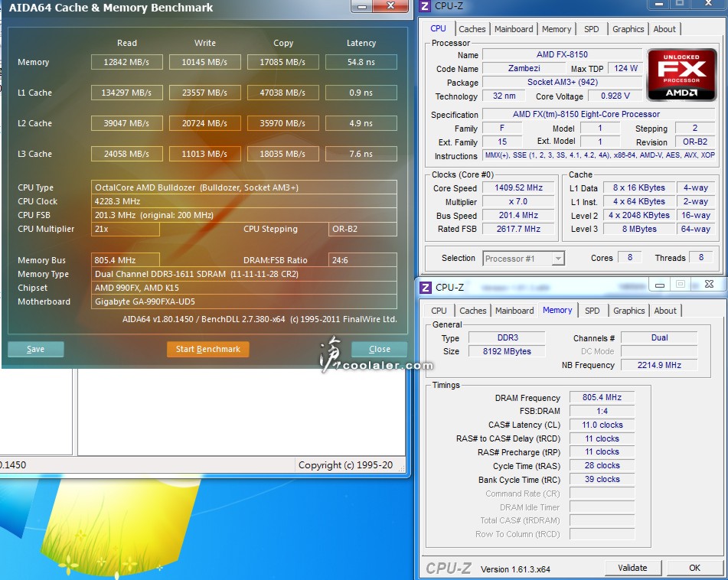
Task: Click the Core Speed value "1409.52 MHz"
Action: (518, 188)
